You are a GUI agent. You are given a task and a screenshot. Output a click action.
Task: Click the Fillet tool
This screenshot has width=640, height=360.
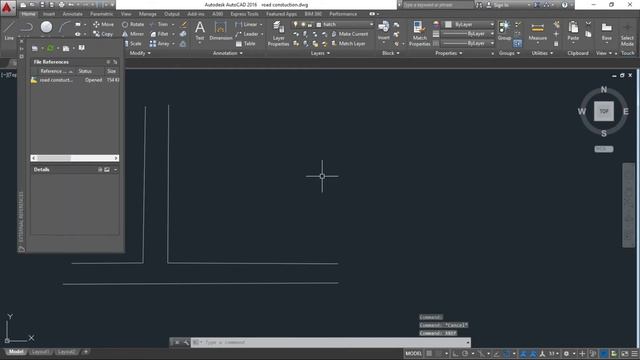[x=160, y=34]
